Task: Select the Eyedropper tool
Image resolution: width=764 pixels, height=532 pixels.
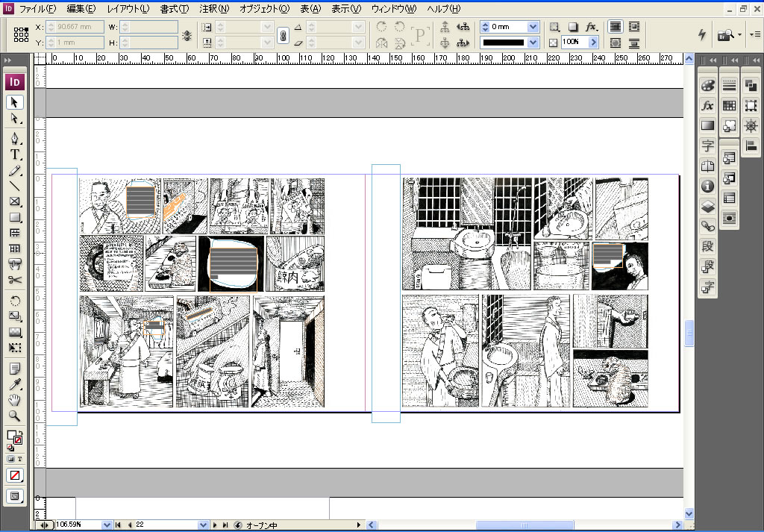Action: click(x=15, y=384)
